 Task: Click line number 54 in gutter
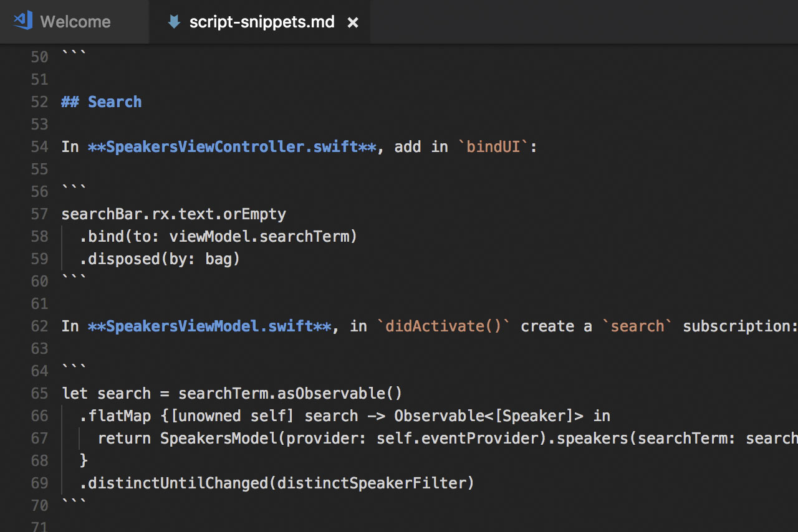pyautogui.click(x=39, y=146)
